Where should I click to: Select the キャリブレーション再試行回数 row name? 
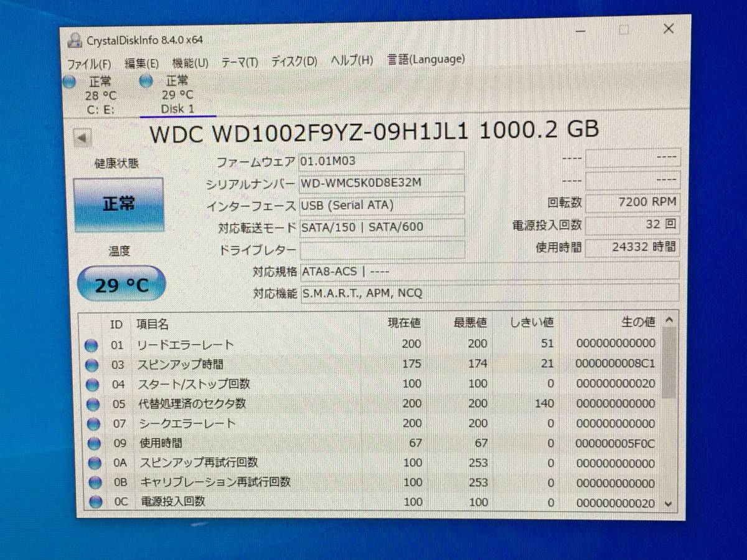[x=215, y=482]
